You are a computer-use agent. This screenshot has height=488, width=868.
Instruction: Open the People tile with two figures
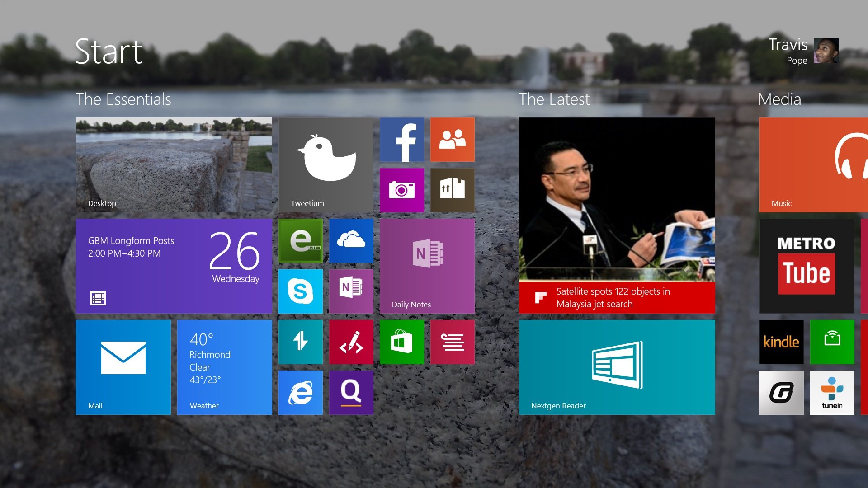click(x=453, y=140)
